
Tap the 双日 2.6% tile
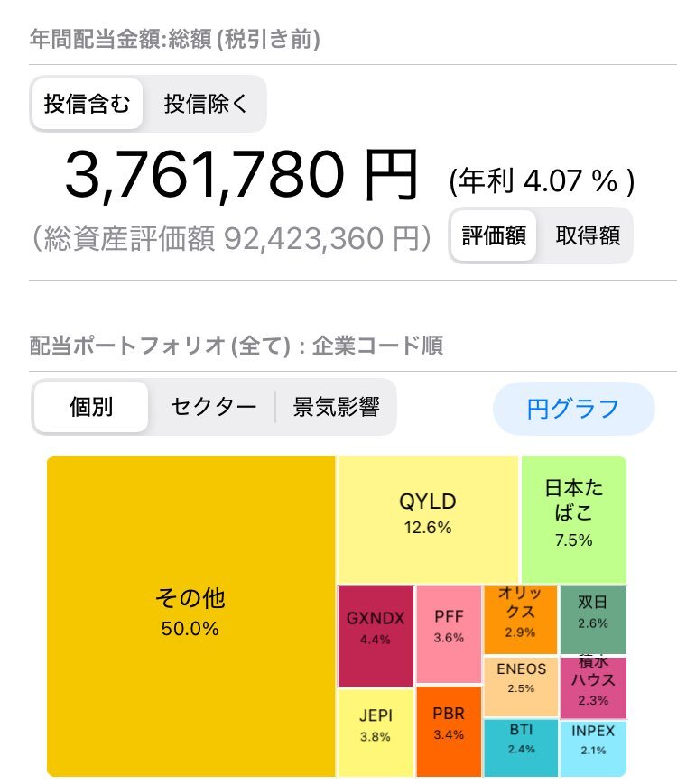coord(593,619)
